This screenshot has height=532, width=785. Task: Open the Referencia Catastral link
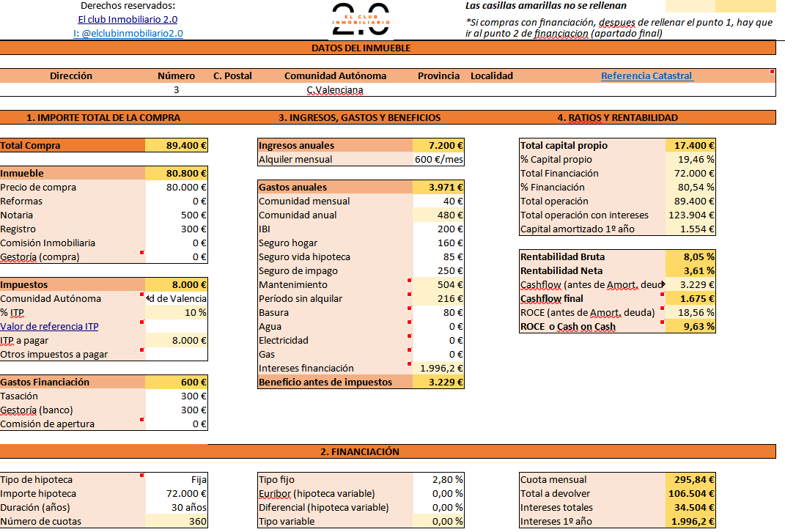click(646, 76)
